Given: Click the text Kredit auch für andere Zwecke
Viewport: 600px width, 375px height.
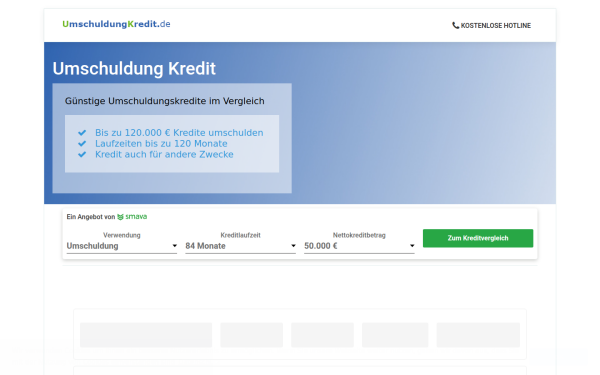Looking at the screenshot, I should point(164,155).
